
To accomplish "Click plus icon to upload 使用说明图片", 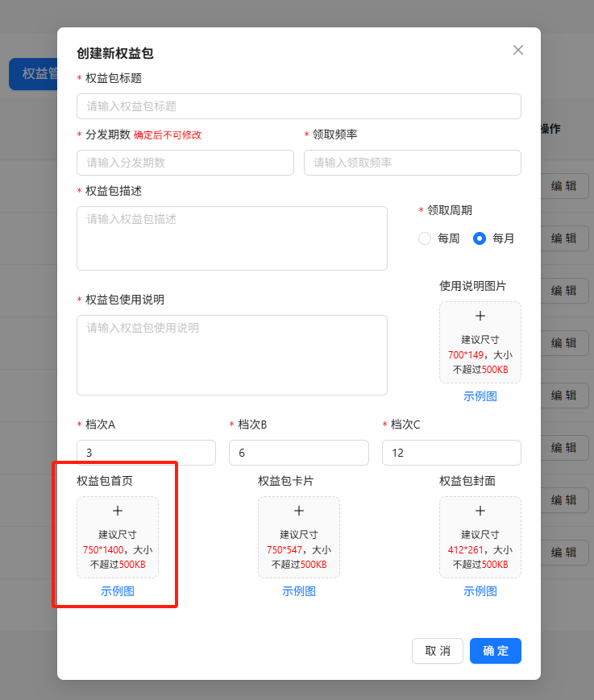I will (480, 317).
